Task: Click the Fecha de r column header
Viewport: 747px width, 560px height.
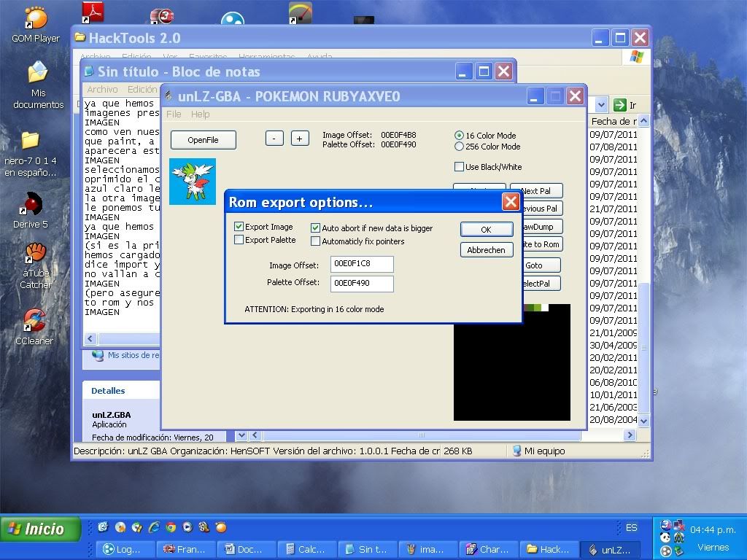Action: 614,121
